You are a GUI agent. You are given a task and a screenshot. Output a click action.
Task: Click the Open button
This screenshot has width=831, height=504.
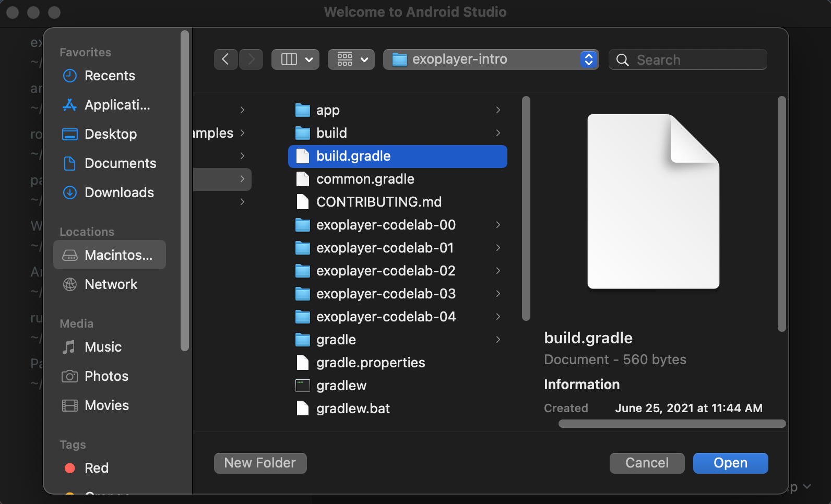pyautogui.click(x=730, y=463)
